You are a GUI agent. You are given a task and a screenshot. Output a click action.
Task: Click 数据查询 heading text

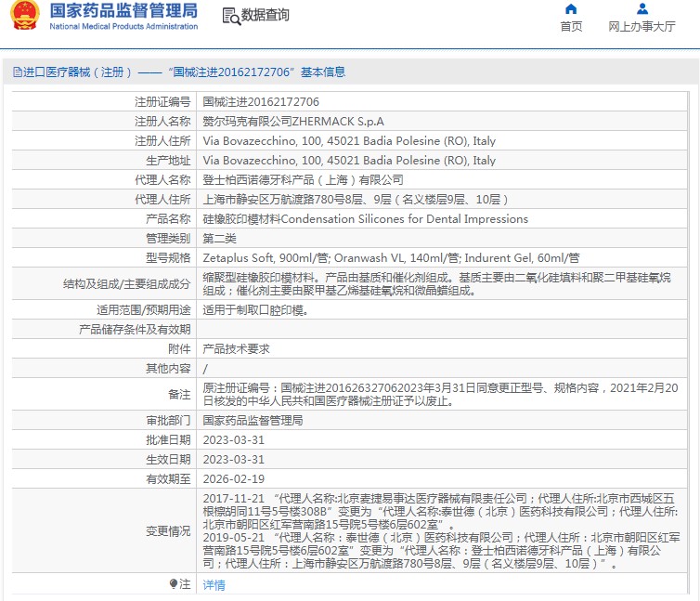click(266, 15)
